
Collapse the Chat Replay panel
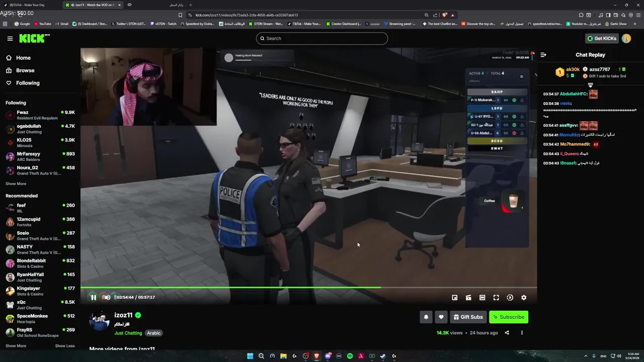543,55
